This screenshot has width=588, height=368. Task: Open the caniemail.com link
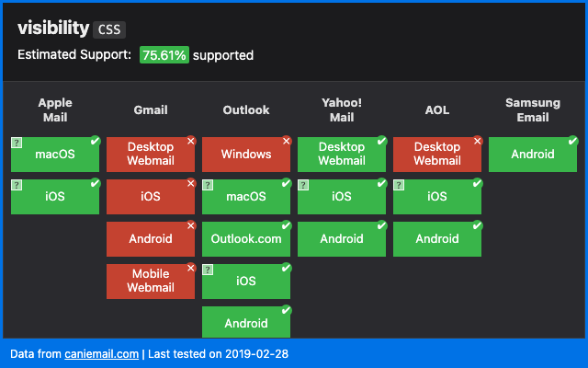(101, 353)
